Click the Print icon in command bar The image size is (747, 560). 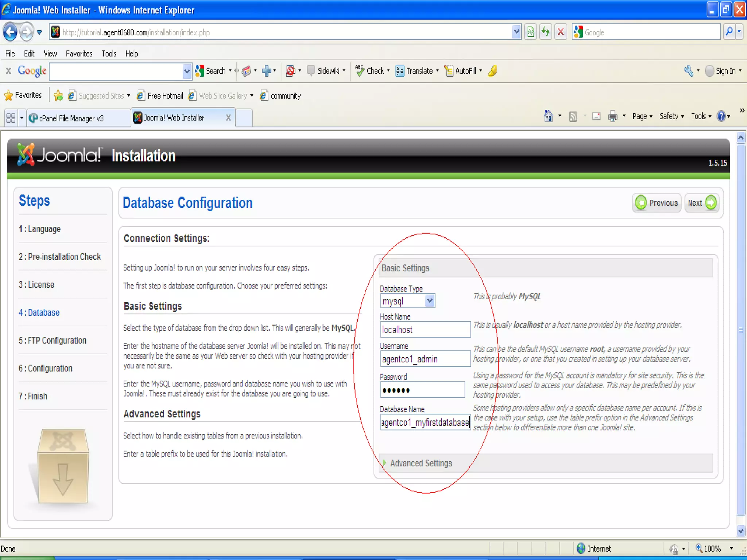click(x=612, y=116)
